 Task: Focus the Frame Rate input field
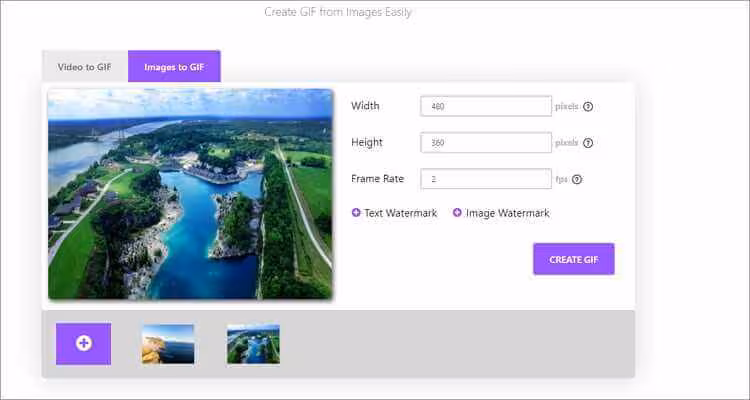tap(486, 179)
